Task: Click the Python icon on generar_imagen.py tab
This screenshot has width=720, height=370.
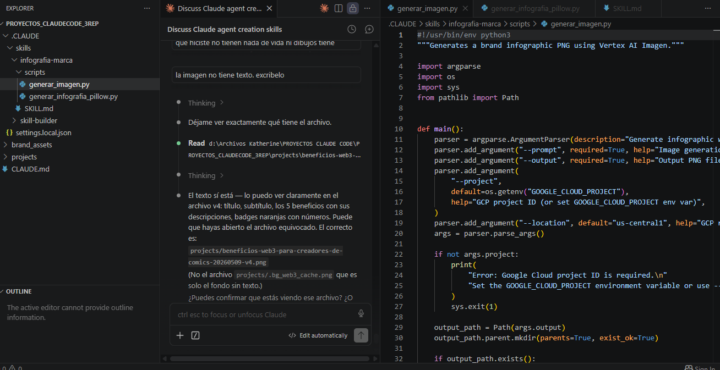Action: 391,8
